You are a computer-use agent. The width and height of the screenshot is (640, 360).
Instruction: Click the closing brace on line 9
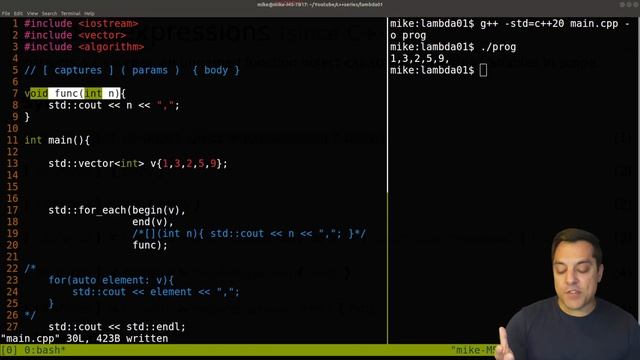[x=27, y=117]
